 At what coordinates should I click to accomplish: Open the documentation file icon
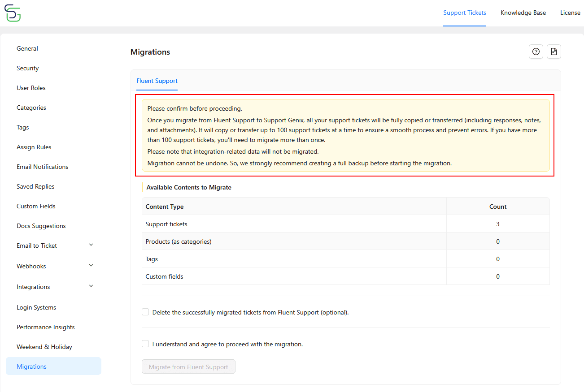(554, 52)
